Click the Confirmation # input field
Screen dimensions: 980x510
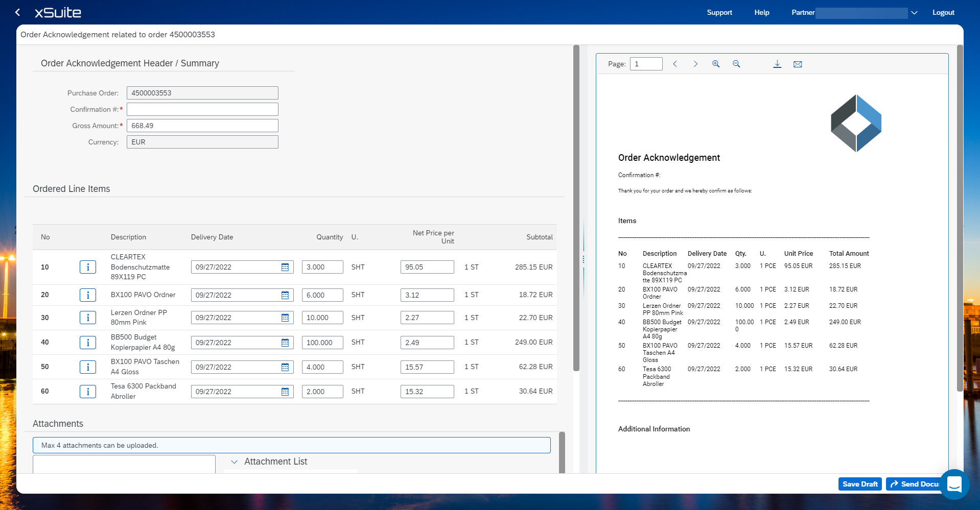tap(202, 109)
